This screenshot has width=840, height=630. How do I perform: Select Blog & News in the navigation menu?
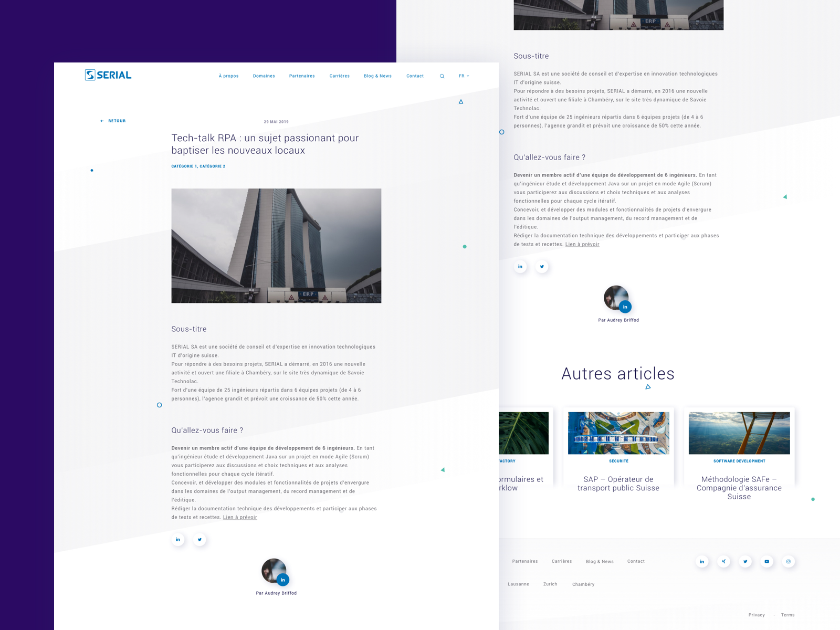[377, 76]
